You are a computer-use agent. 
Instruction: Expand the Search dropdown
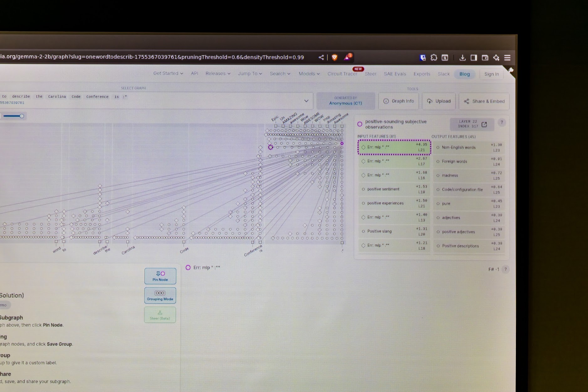[x=280, y=74]
